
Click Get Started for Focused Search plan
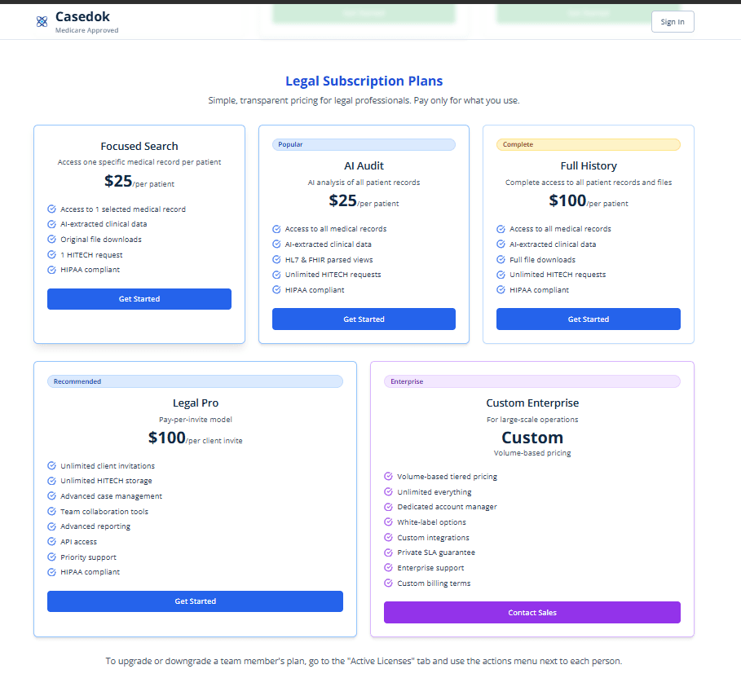pos(139,299)
